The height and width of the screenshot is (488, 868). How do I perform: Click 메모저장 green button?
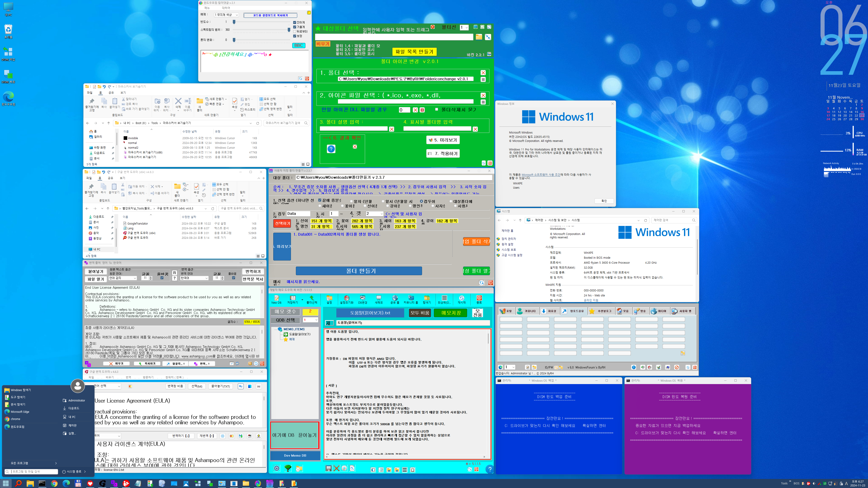pos(451,313)
